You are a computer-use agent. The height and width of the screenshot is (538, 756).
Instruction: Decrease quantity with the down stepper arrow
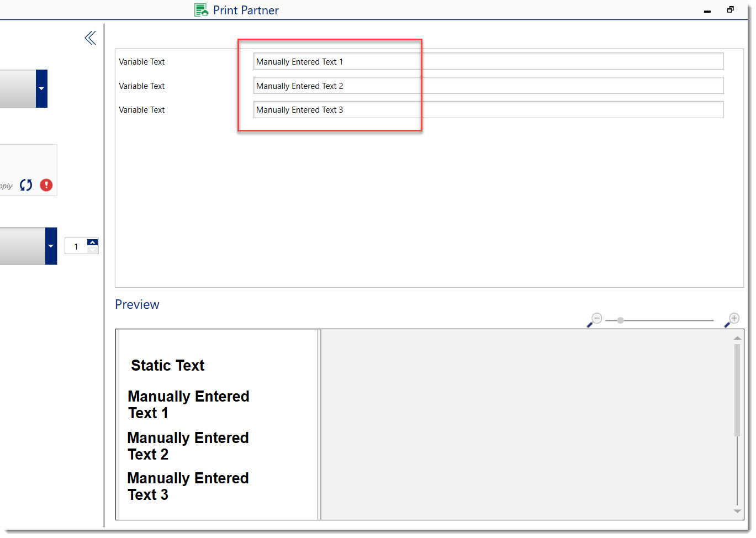[x=93, y=250]
